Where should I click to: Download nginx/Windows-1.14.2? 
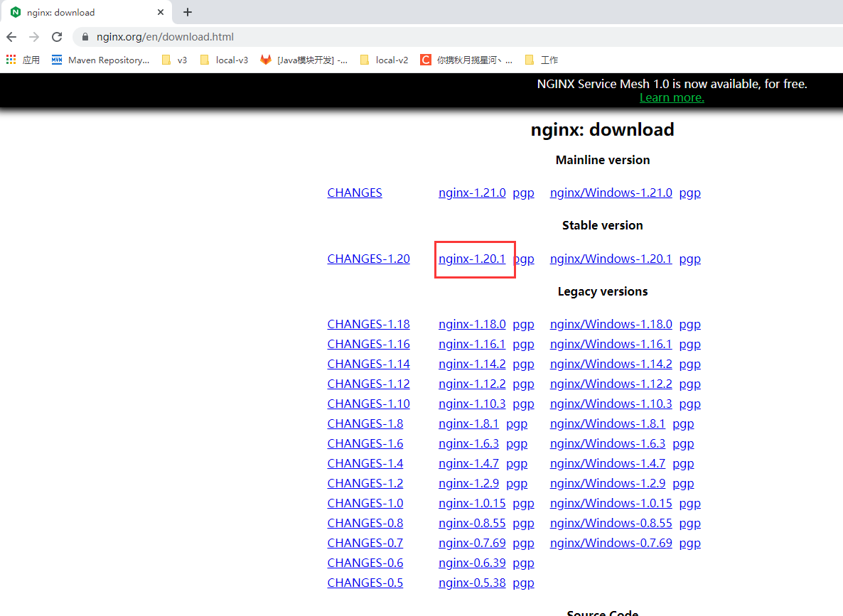(611, 364)
